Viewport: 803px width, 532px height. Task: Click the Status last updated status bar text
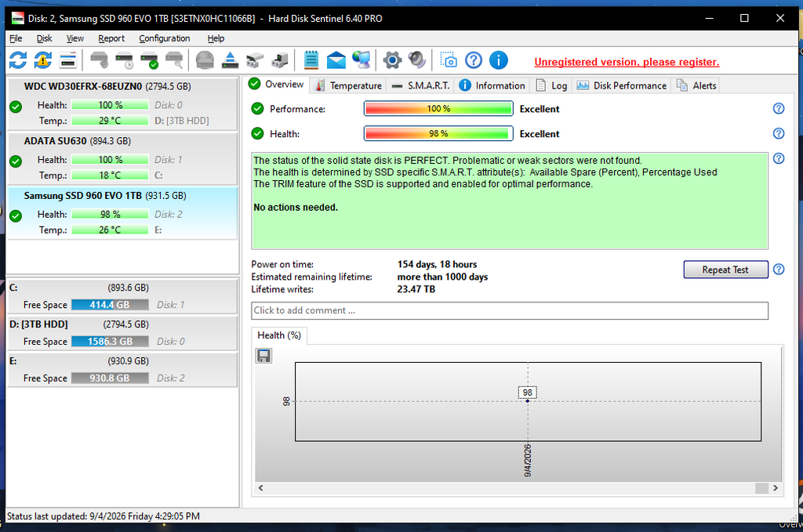point(103,516)
